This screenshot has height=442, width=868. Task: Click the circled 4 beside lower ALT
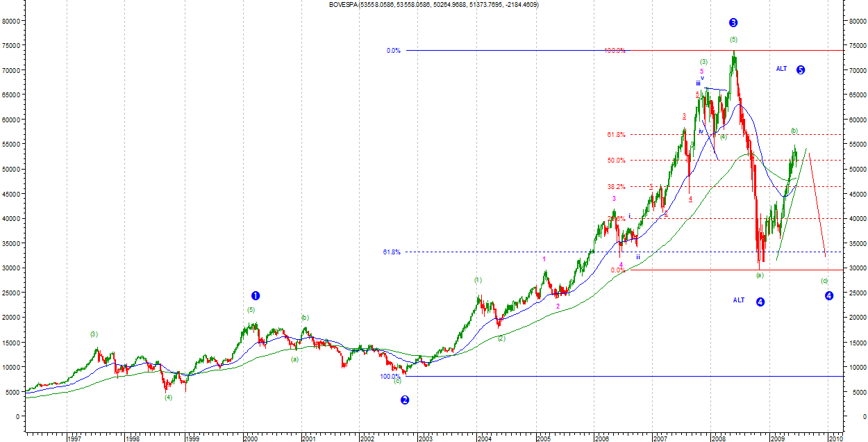760,302
